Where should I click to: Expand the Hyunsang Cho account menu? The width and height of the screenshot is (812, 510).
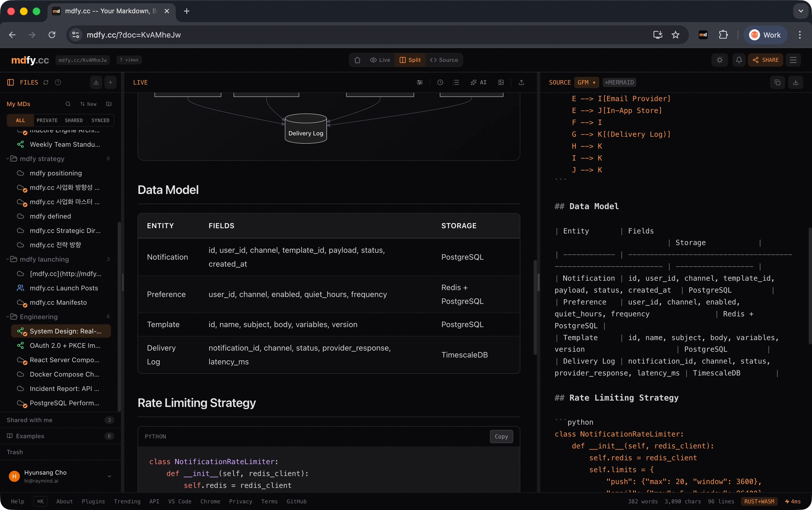pyautogui.click(x=109, y=476)
